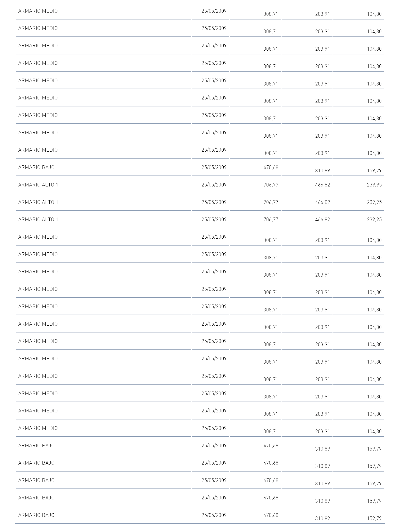Select the topmost ARMARIO MEDIO label

tap(38, 11)
